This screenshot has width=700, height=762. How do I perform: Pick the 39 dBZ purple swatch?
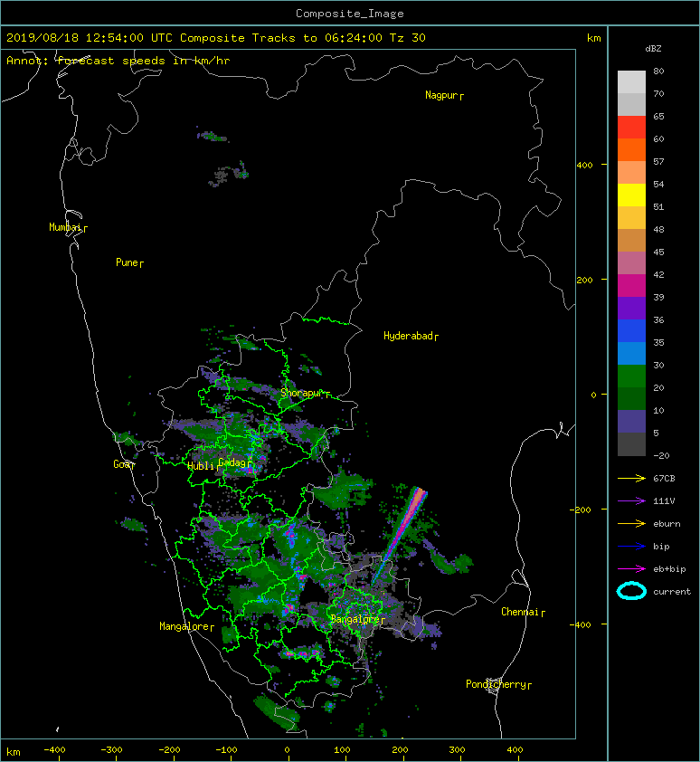631,308
